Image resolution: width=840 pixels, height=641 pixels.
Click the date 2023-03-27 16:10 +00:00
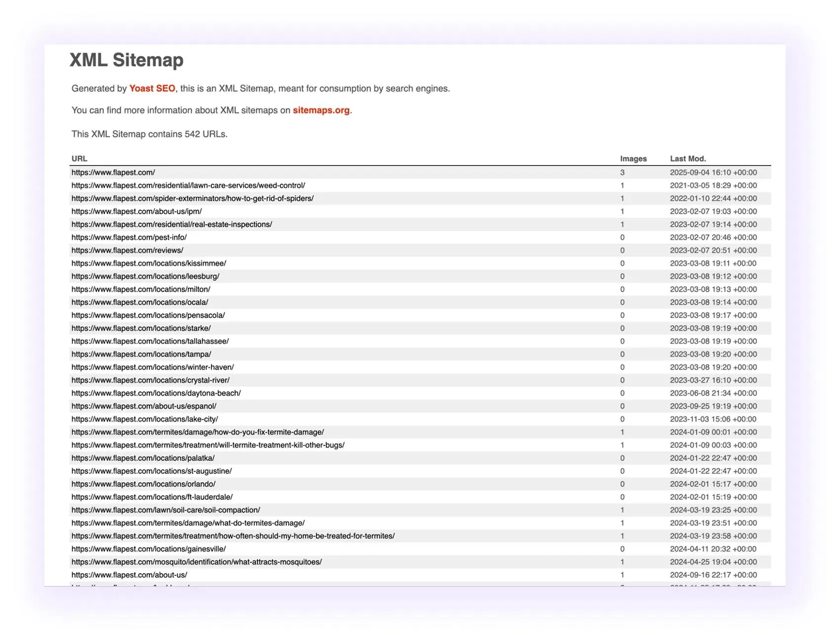pos(714,380)
